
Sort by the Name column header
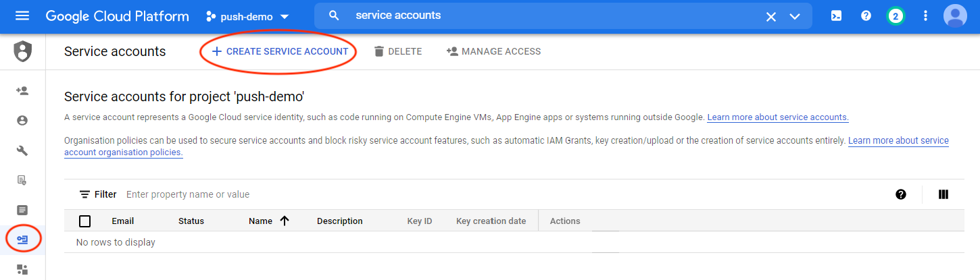[x=260, y=221]
